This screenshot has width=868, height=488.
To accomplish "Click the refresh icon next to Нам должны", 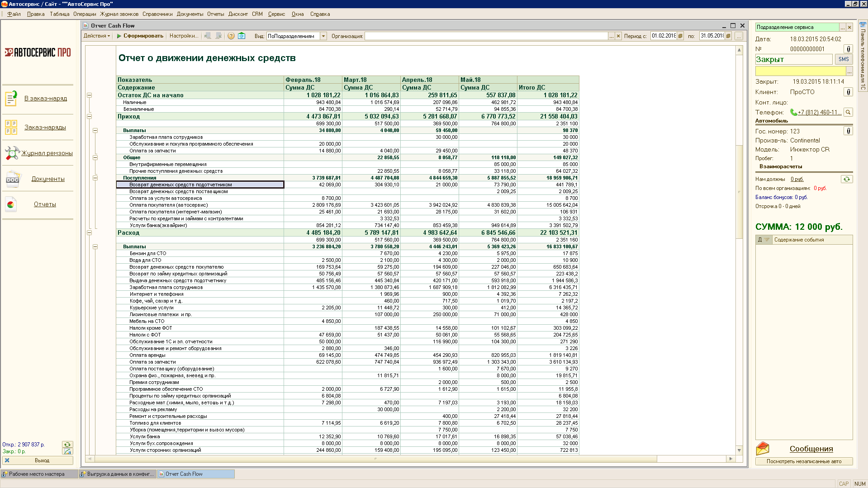I will [x=846, y=179].
